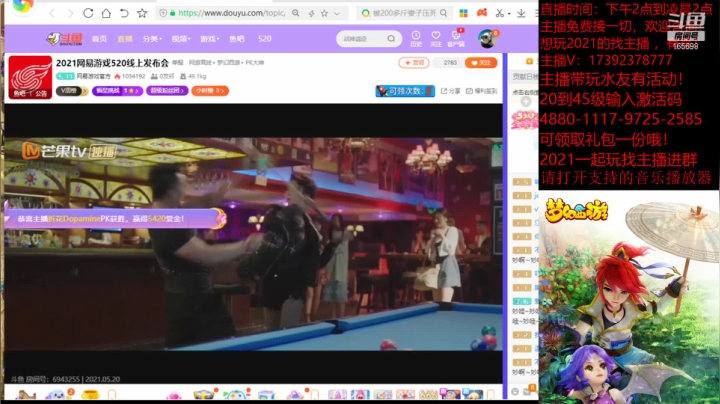This screenshot has width=720, height=404.
Task: Click the video player showing bar scene
Action: (253, 244)
